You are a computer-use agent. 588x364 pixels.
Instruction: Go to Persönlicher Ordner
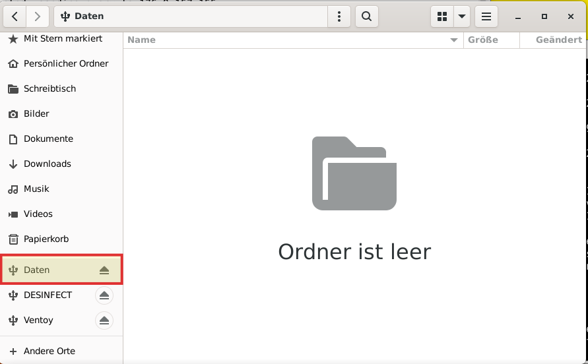pos(65,64)
